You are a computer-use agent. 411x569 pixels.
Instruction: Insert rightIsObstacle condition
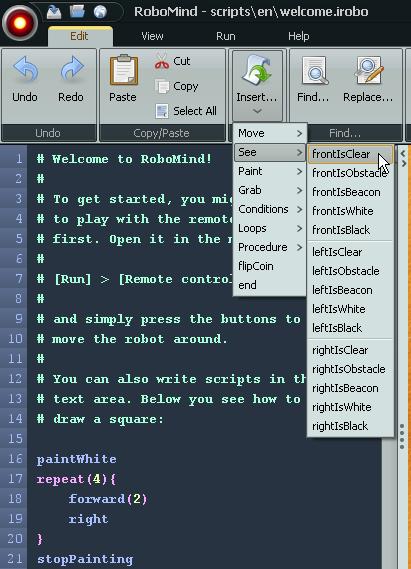[350, 369]
